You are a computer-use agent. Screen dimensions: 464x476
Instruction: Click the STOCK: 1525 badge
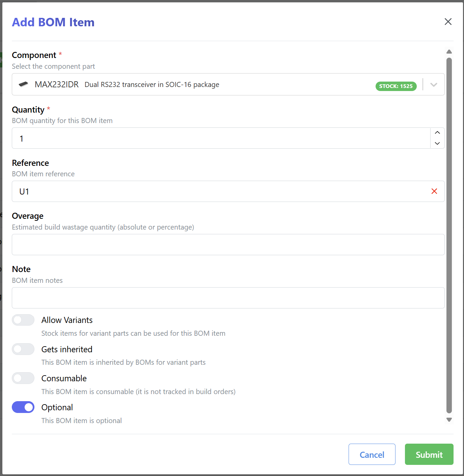click(x=396, y=86)
